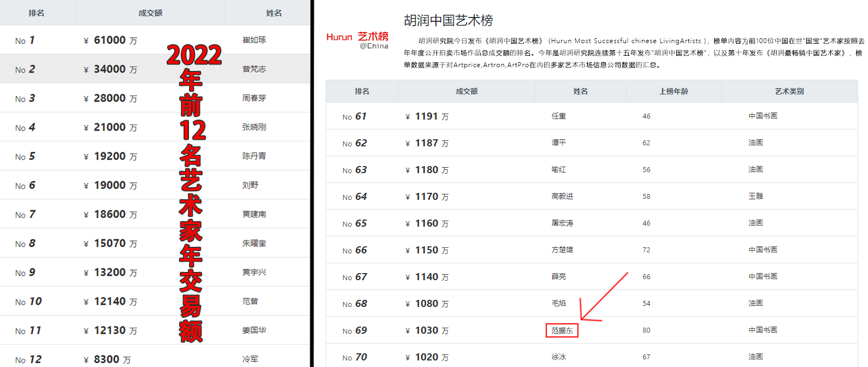Click age 72 in 方楚雄's row
The image size is (868, 367).
[646, 250]
